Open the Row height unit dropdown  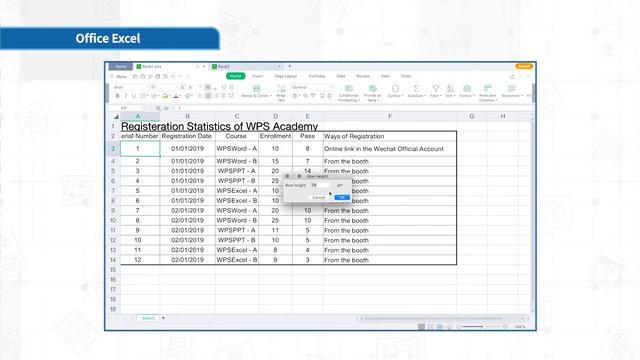339,185
